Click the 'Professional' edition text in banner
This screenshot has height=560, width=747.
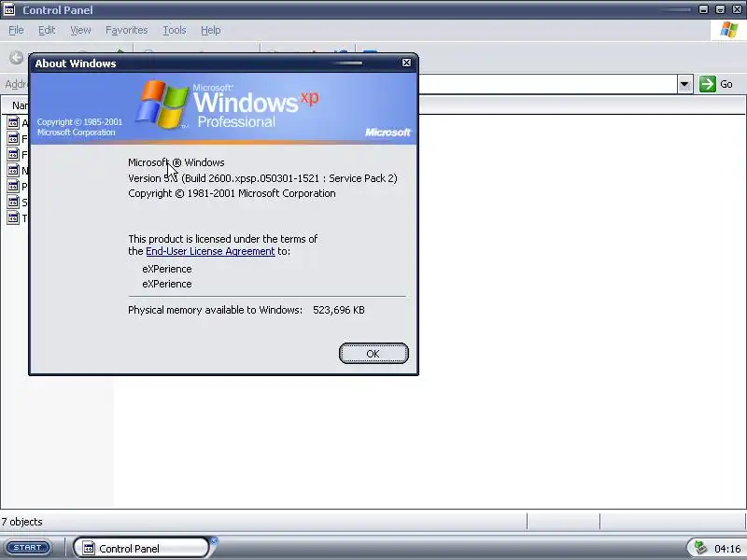(236, 122)
